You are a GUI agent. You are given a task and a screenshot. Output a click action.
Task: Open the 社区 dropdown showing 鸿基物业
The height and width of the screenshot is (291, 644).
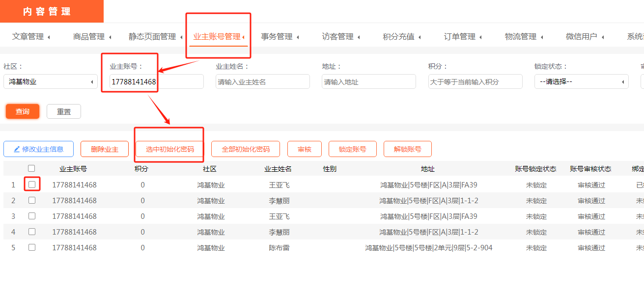(50, 82)
